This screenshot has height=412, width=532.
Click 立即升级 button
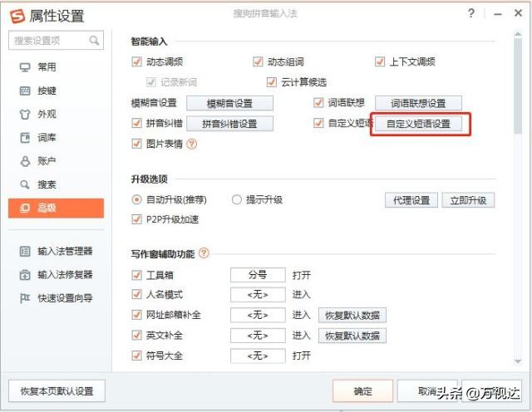[468, 200]
